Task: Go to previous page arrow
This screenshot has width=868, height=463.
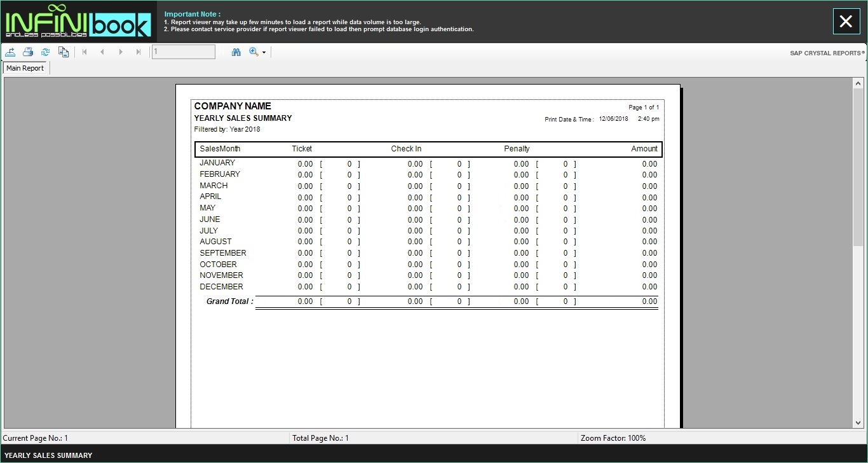Action: coord(102,52)
